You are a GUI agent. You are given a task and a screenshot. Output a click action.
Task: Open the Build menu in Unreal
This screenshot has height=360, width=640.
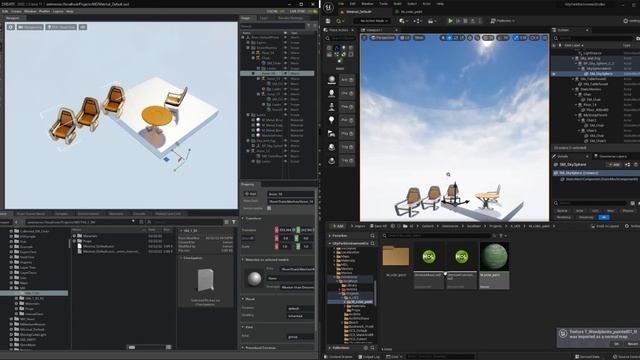pos(397,4)
